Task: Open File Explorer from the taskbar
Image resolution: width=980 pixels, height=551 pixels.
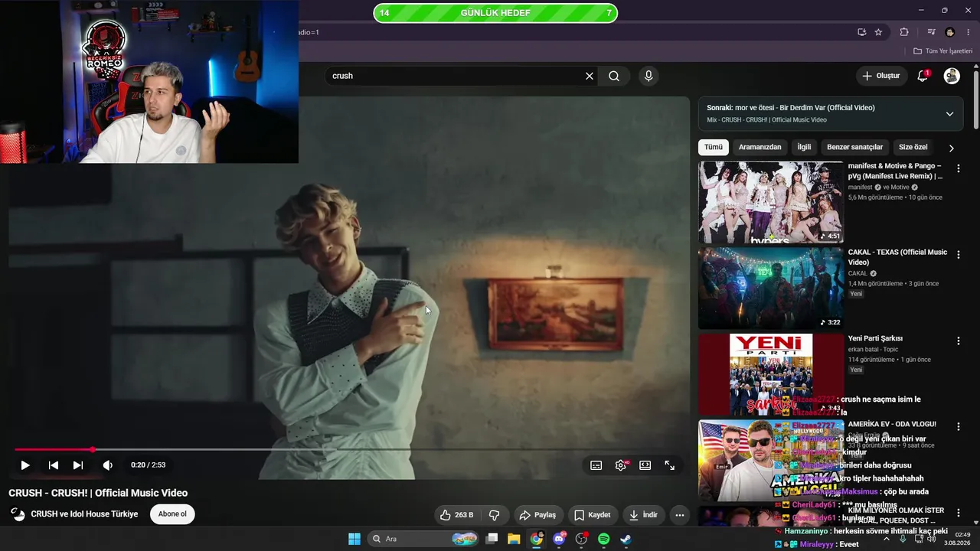Action: [x=514, y=539]
